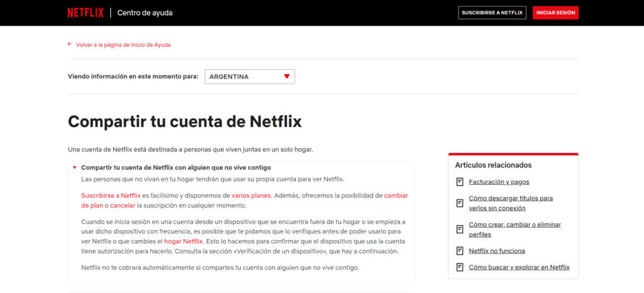The height and width of the screenshot is (293, 644).
Task: Open the ARGENTINA country dropdown
Action: click(250, 77)
